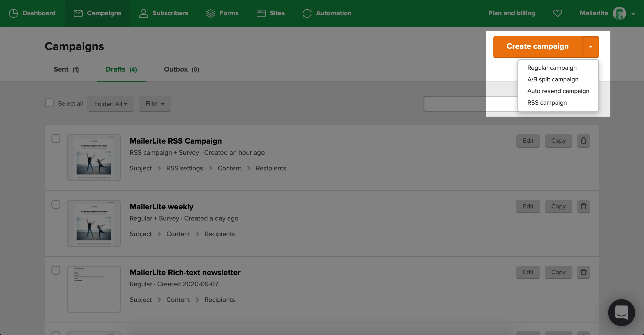Click the Automation refresh arrows icon
The image size is (644, 335).
pyautogui.click(x=307, y=13)
